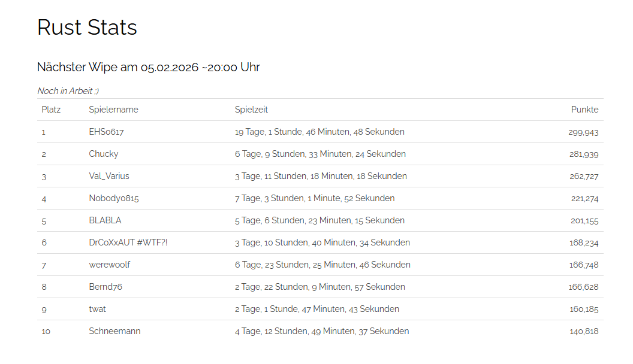The image size is (633, 364).
Task: Click the 'Noch in Arbeit' note
Action: 68,91
